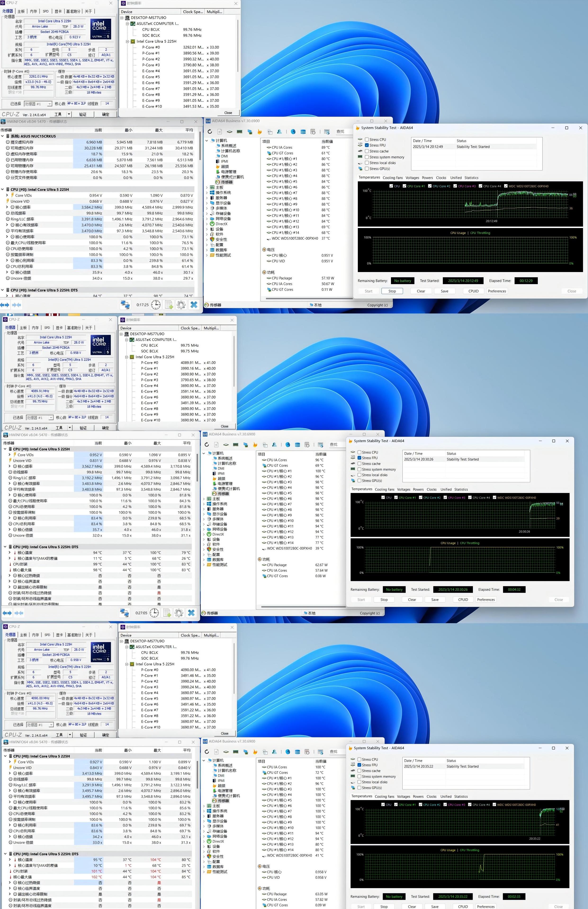The width and height of the screenshot is (588, 909).
Task: Click Close button in top 时钟频率 window
Action: (x=228, y=113)
